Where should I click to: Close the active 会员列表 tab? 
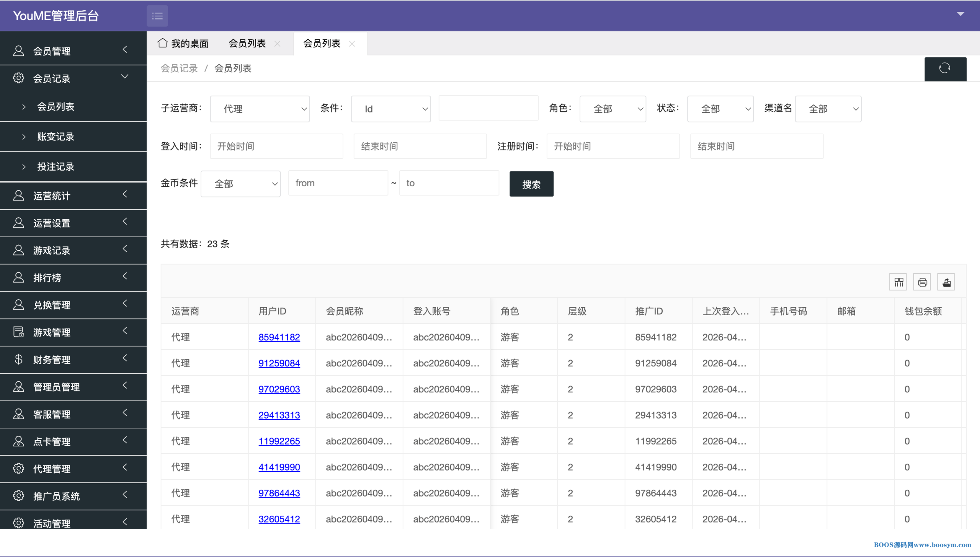[352, 44]
